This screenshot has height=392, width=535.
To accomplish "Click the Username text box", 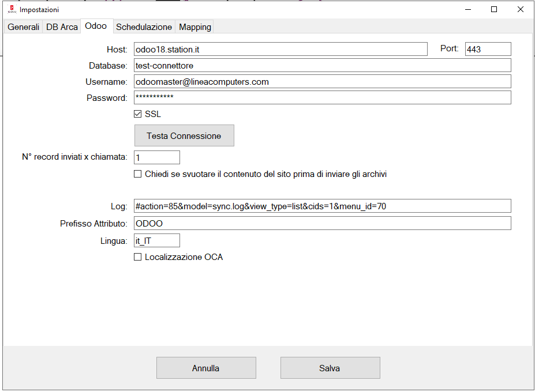I will (x=322, y=82).
